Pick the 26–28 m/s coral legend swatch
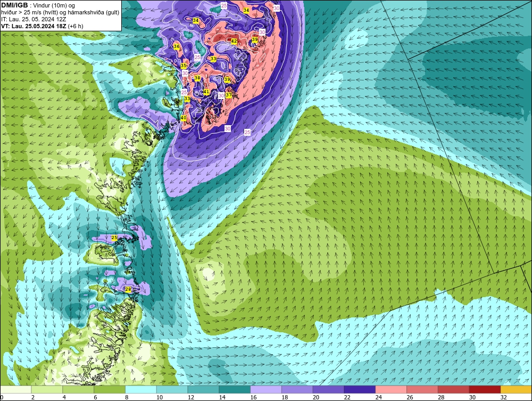The width and height of the screenshot is (532, 401). click(x=422, y=389)
